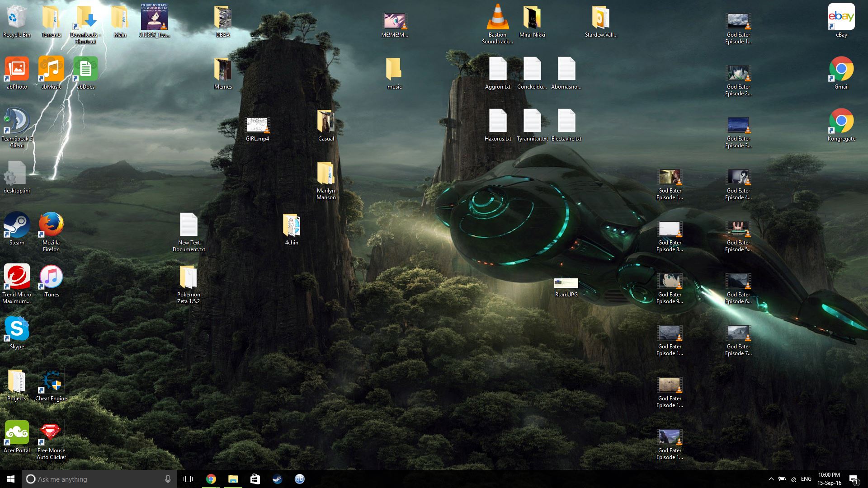Focus the 'Ask me anything' search box
The width and height of the screenshot is (868, 488).
pos(99,479)
